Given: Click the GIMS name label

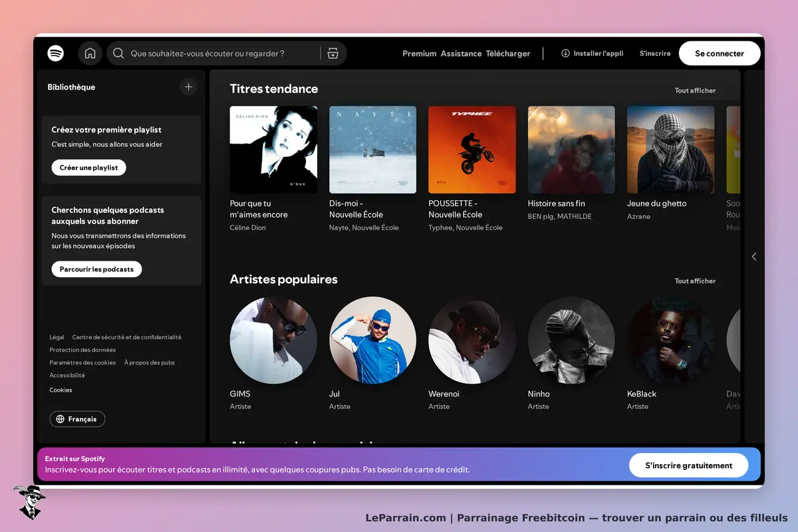Looking at the screenshot, I should pyautogui.click(x=240, y=394).
